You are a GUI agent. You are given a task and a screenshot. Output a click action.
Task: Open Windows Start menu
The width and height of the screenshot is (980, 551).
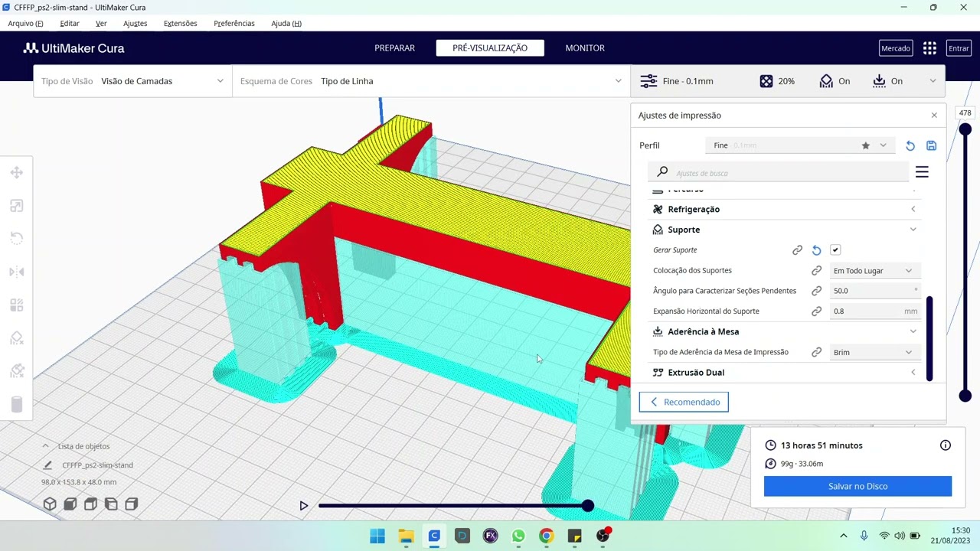[377, 536]
